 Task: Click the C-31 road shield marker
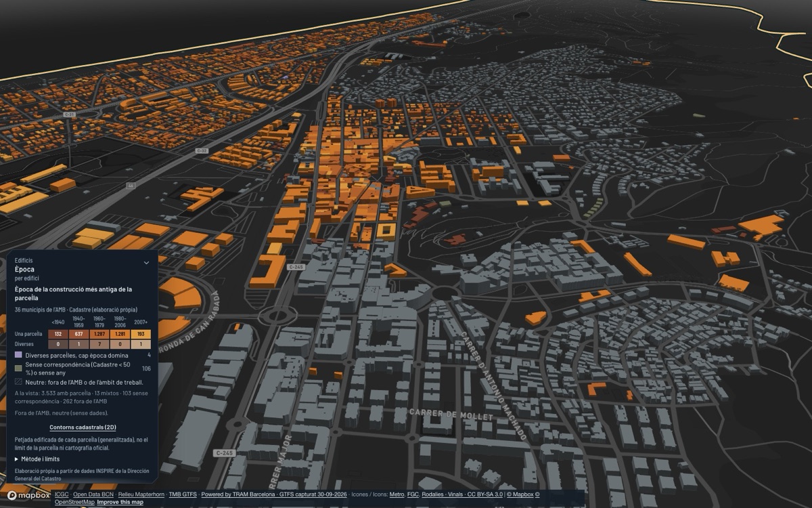tap(68, 115)
